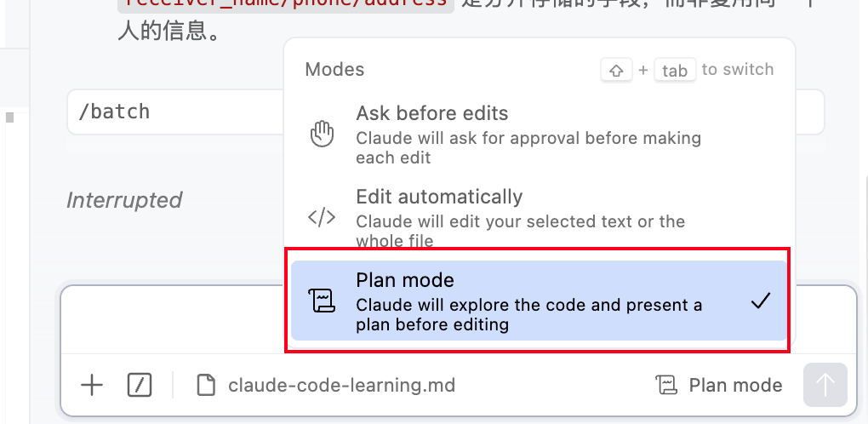Click the plus attach icon

pos(91,385)
